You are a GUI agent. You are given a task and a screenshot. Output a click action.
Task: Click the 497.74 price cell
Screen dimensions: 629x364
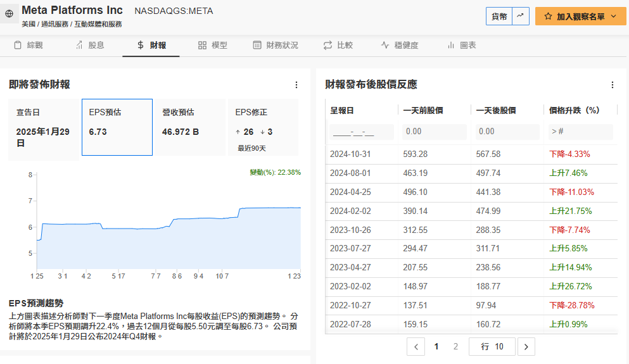coord(488,173)
